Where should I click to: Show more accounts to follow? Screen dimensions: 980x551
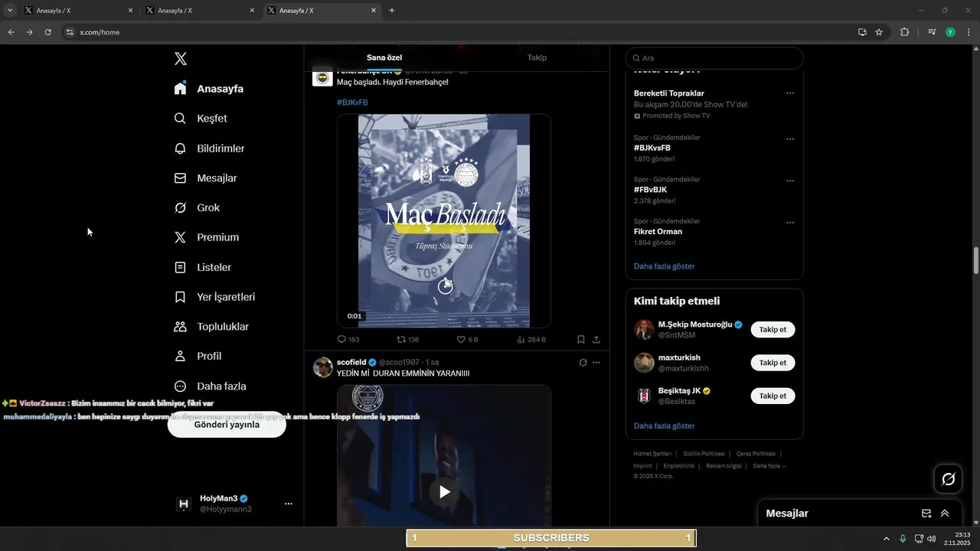point(665,425)
